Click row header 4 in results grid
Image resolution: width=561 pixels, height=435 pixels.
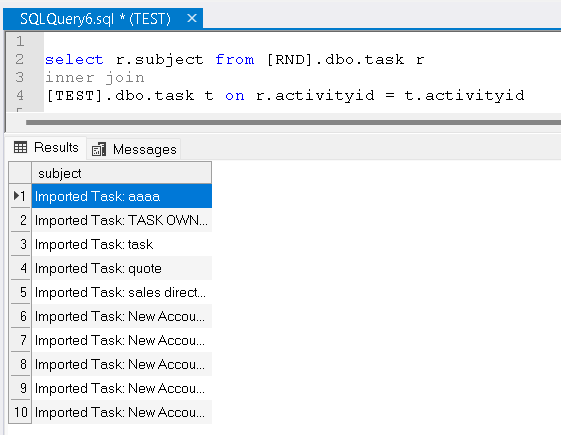pyautogui.click(x=20, y=268)
